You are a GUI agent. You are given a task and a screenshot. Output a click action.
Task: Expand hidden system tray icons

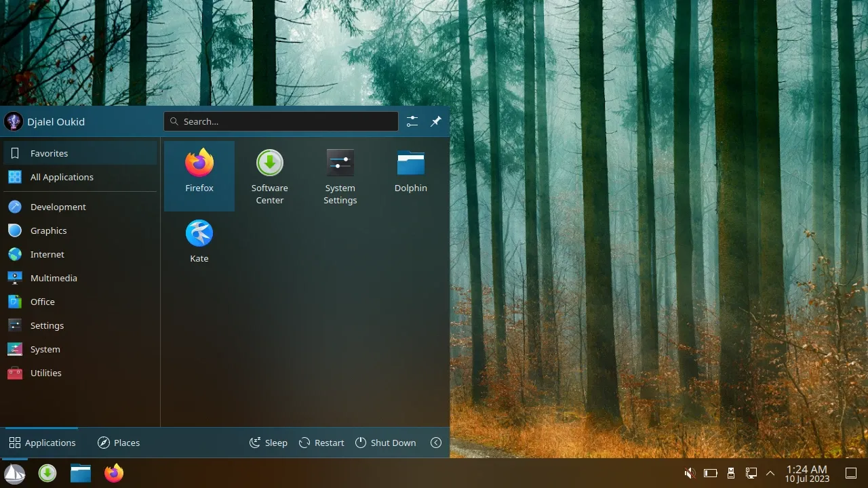(770, 473)
